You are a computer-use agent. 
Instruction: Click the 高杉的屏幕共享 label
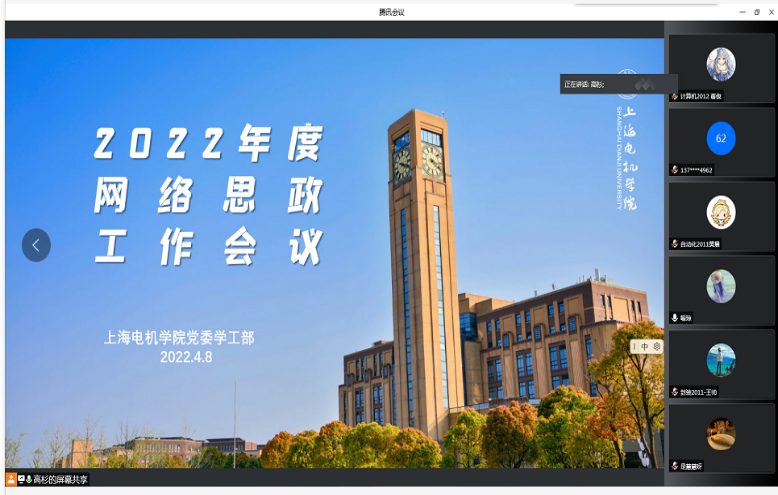pyautogui.click(x=61, y=480)
